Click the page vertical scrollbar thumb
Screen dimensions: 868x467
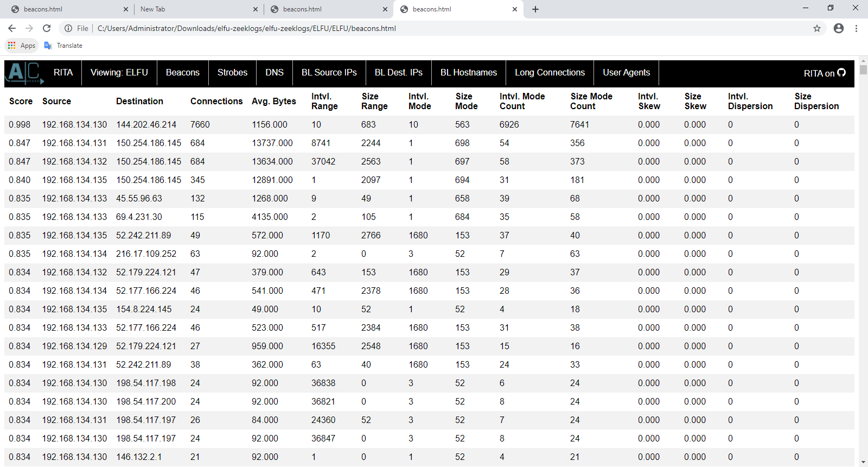point(863,70)
